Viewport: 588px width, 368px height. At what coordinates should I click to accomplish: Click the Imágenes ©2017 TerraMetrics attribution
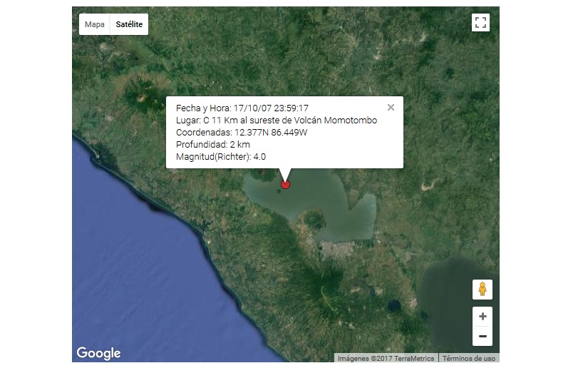point(386,358)
